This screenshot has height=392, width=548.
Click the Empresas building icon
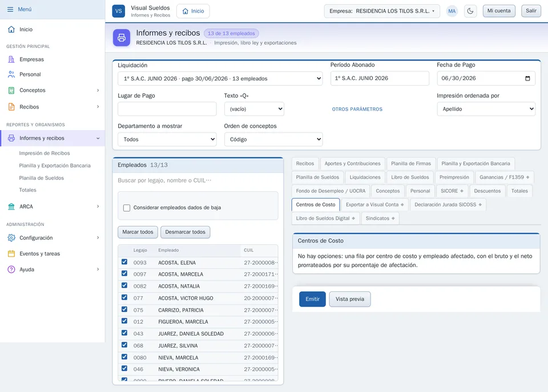(x=11, y=59)
